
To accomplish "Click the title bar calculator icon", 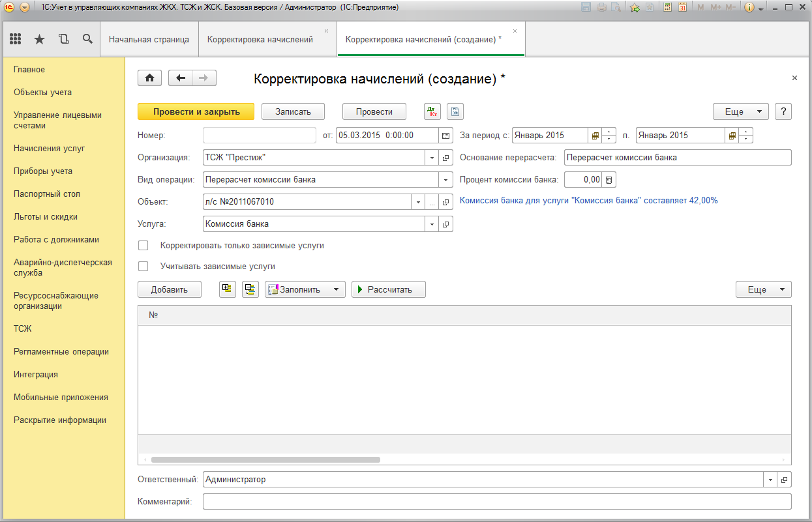I will point(668,7).
